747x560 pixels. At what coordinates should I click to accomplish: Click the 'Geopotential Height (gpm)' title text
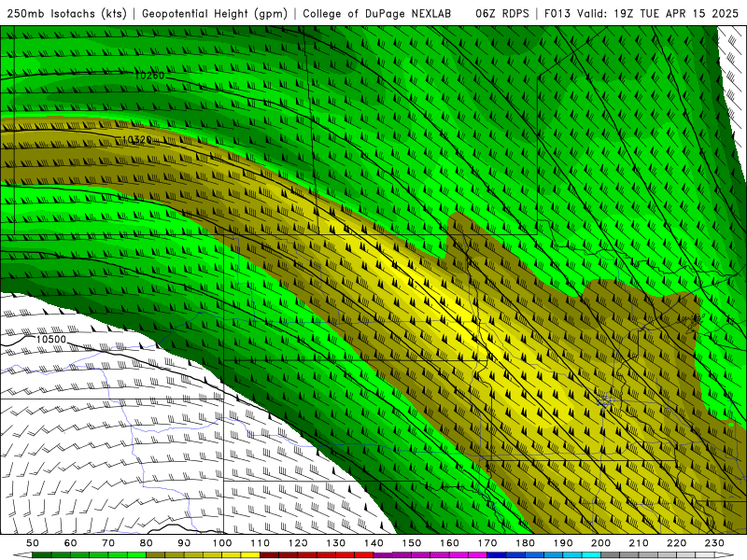[215, 13]
